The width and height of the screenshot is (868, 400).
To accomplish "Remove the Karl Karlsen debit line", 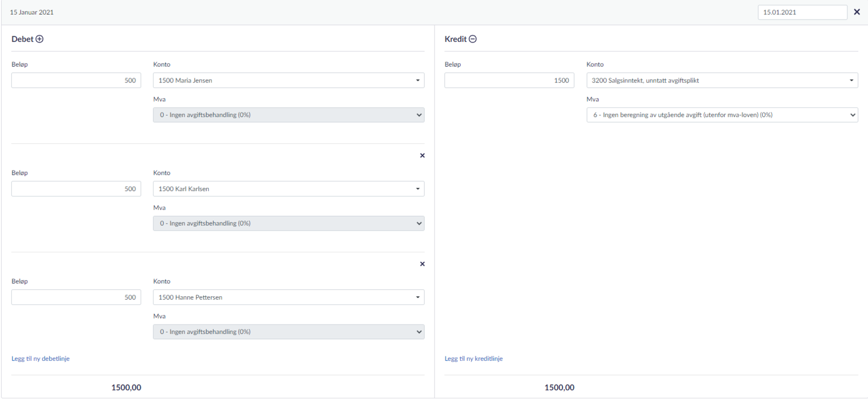I will coord(422,156).
